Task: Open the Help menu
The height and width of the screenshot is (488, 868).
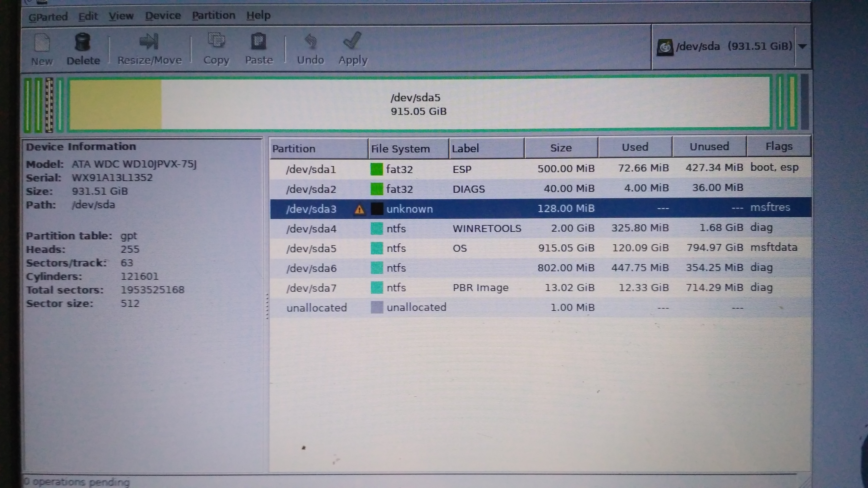Action: coord(258,15)
